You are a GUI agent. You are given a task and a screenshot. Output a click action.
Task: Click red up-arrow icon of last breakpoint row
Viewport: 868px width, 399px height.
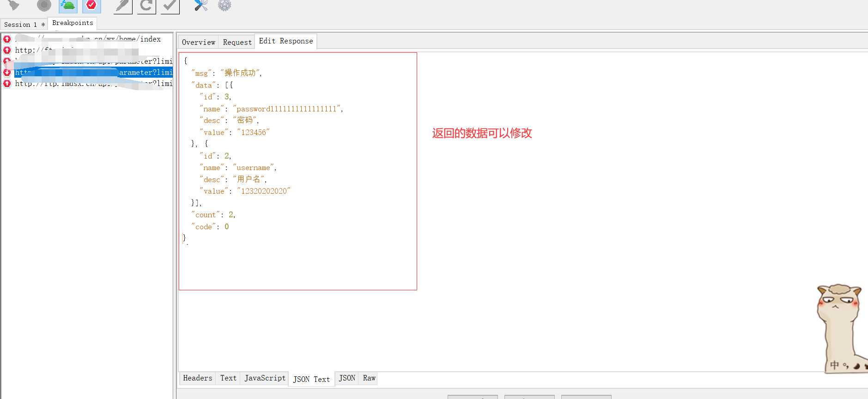coord(7,83)
